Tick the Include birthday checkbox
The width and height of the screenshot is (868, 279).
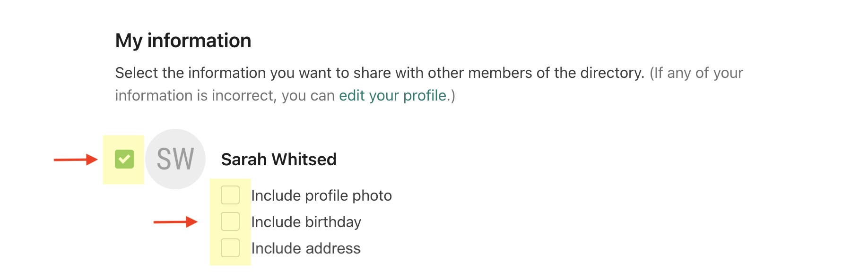(x=230, y=221)
